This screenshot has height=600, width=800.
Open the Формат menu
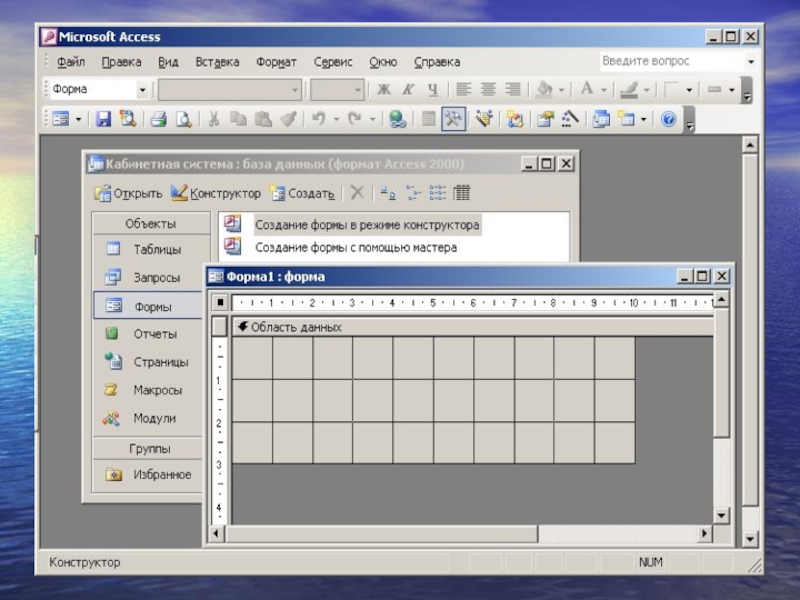coord(276,62)
